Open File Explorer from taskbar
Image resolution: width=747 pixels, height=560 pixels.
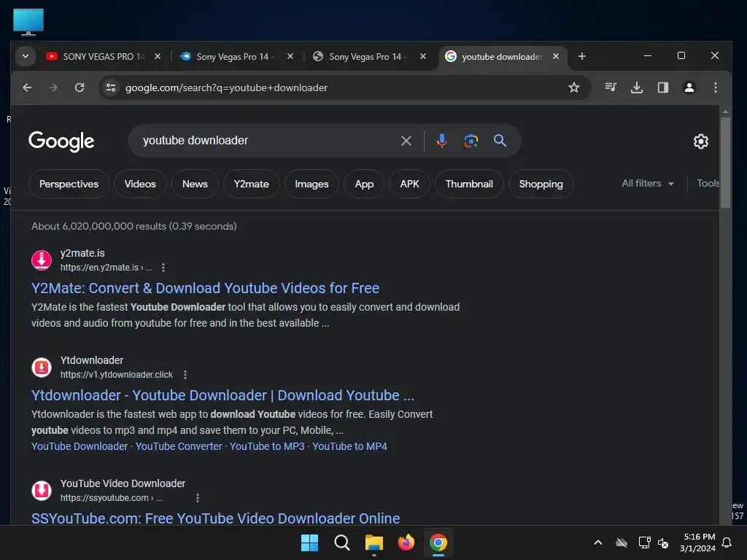point(374,542)
